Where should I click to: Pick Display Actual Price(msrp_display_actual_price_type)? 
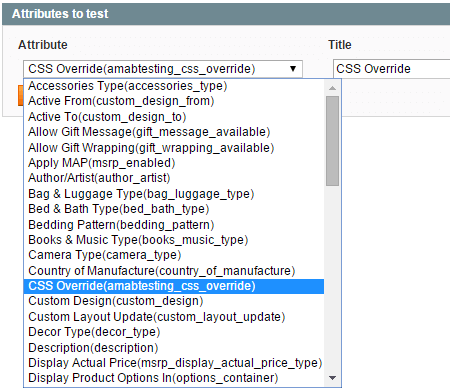coord(174,363)
